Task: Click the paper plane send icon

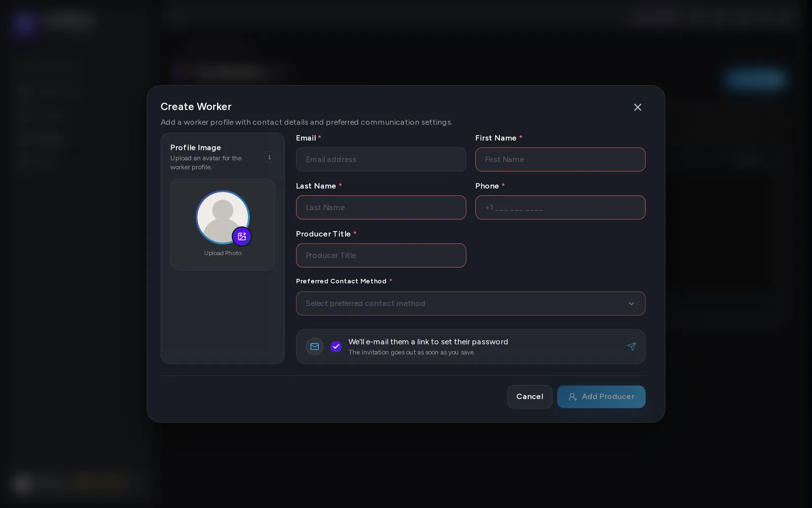Action: pyautogui.click(x=631, y=346)
